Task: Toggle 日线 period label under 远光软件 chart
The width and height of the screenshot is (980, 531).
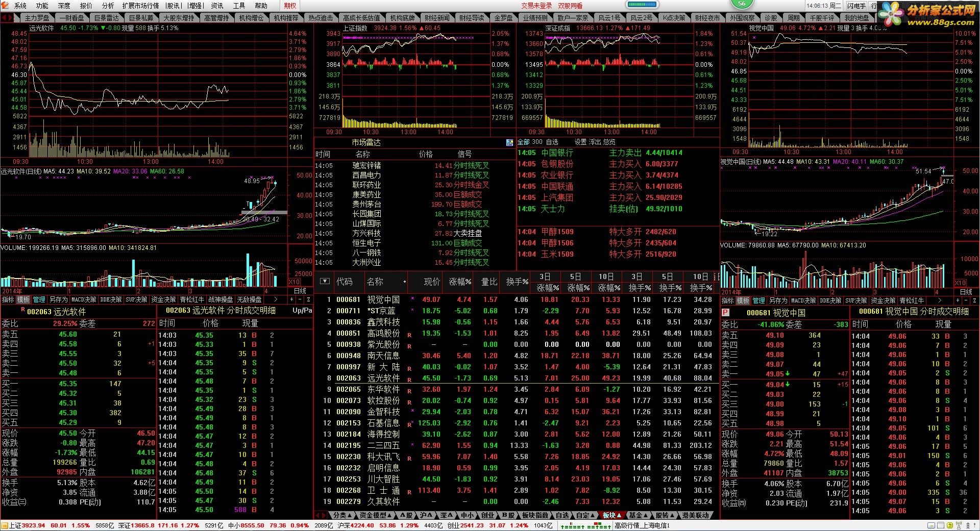Action: click(300, 291)
